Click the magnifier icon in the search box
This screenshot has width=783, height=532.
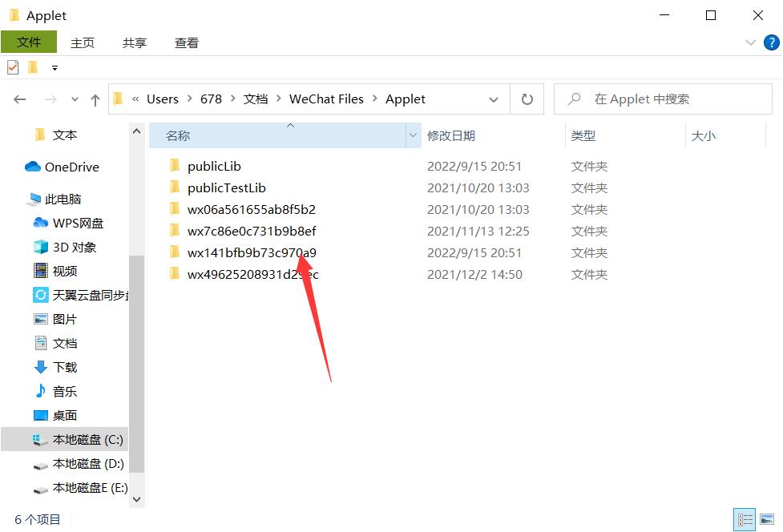(x=575, y=99)
